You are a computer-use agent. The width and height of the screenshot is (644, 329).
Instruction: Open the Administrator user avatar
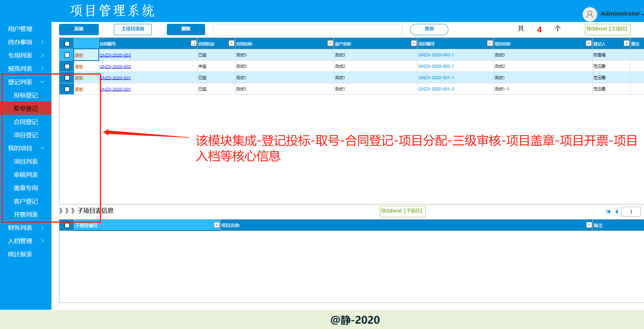590,14
